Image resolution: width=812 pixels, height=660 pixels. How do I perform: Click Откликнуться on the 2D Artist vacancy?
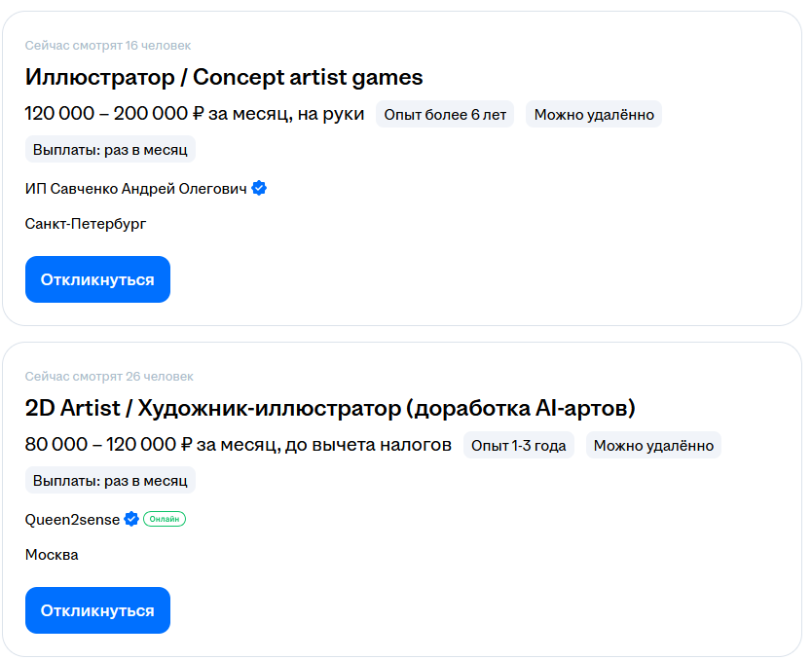pyautogui.click(x=97, y=610)
